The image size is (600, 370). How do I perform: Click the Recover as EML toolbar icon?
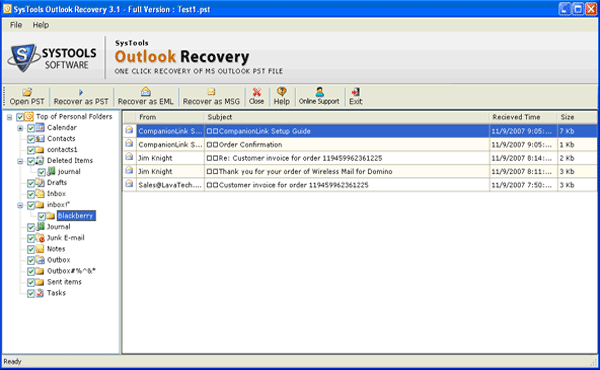tap(145, 91)
